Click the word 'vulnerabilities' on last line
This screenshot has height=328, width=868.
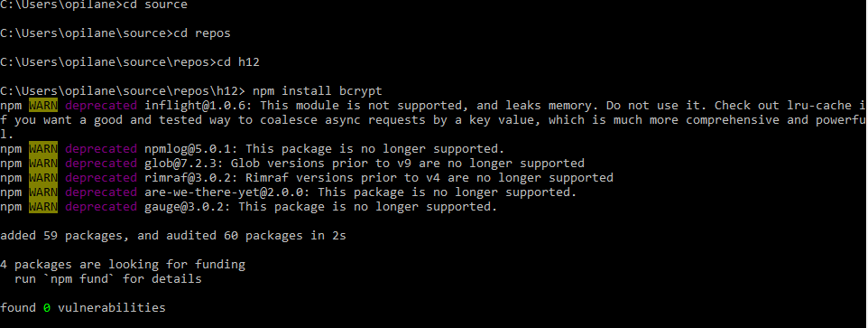[112, 307]
